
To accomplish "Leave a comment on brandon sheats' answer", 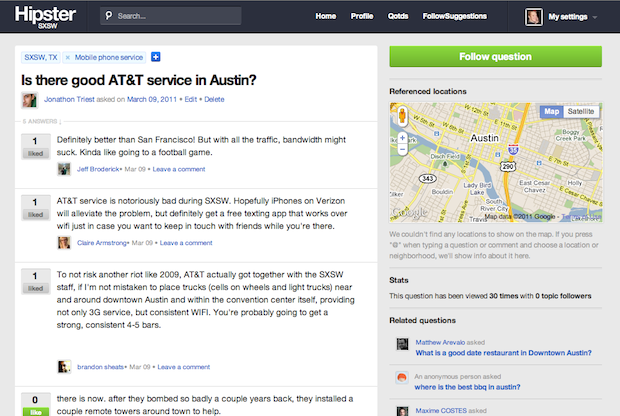I will 183,367.
